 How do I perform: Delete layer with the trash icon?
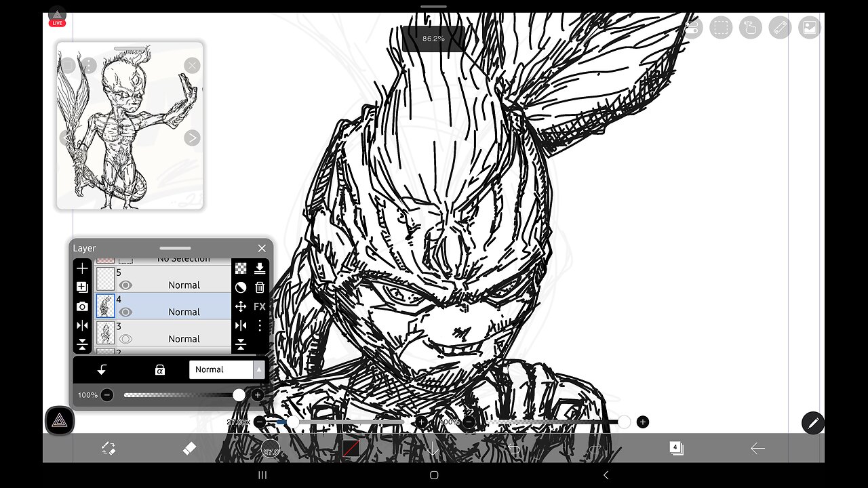(x=260, y=287)
